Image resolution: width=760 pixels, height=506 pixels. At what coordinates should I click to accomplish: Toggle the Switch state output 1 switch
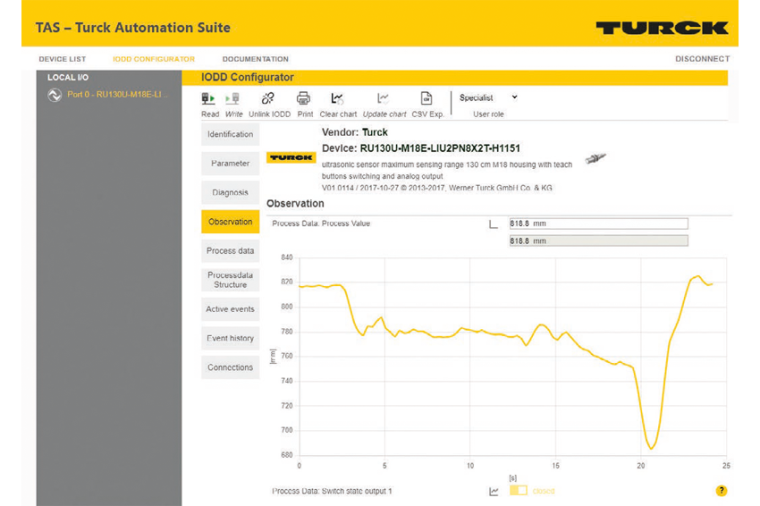click(x=518, y=491)
